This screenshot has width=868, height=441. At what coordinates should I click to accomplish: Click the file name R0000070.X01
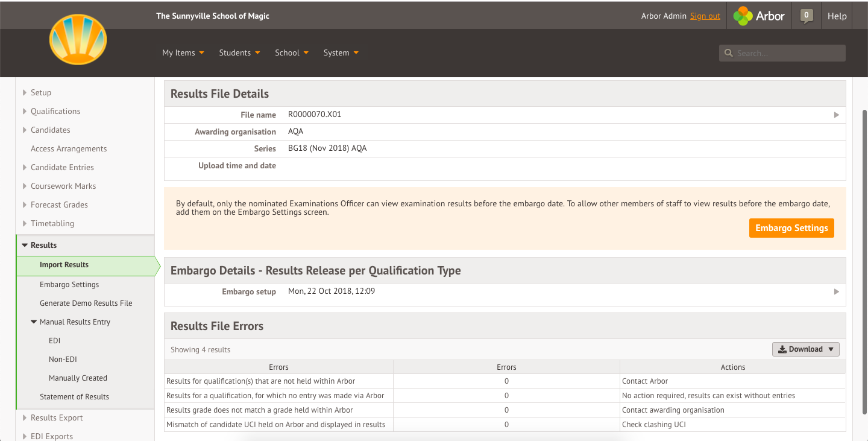(x=315, y=114)
